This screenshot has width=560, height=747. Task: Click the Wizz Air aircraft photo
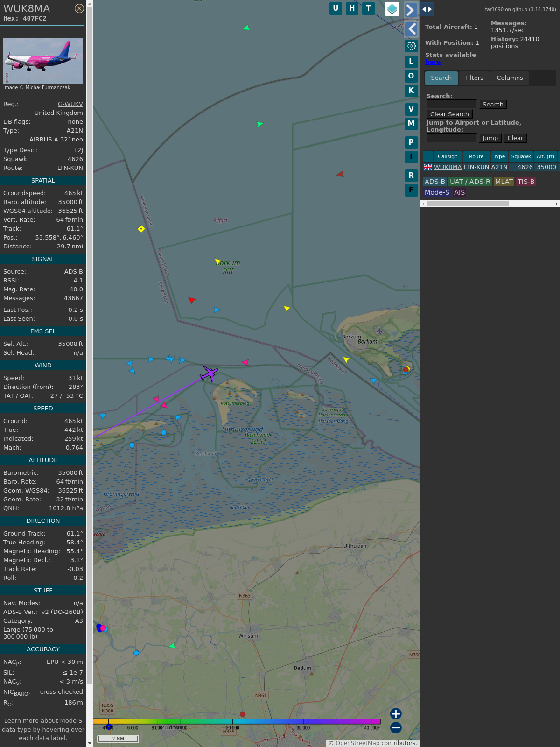43,61
